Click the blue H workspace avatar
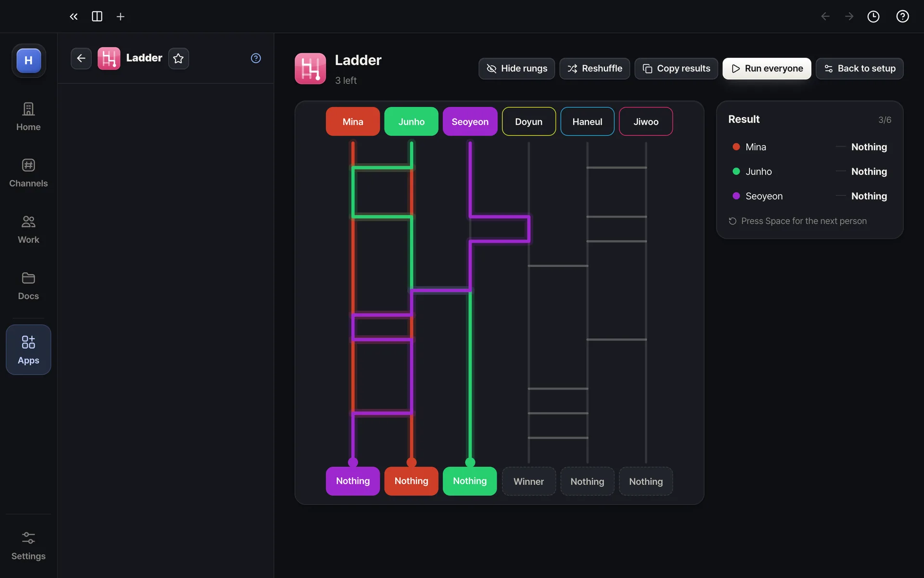 click(x=28, y=60)
